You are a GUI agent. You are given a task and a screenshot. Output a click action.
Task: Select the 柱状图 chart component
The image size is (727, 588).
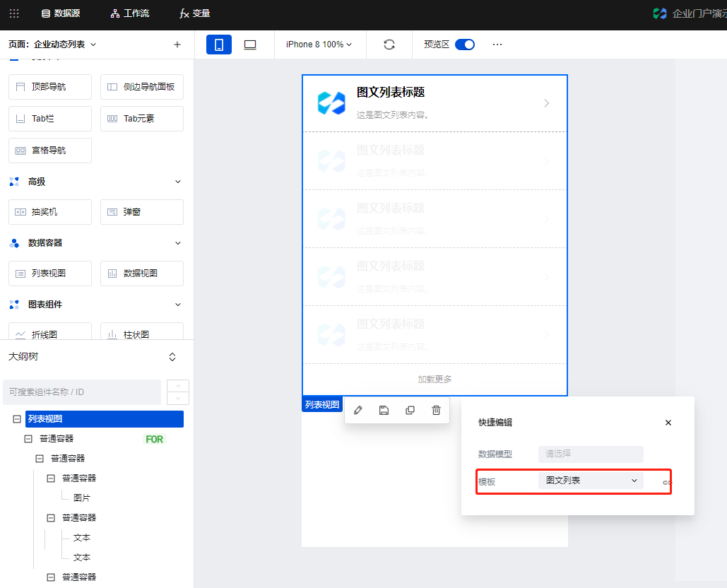click(x=142, y=331)
